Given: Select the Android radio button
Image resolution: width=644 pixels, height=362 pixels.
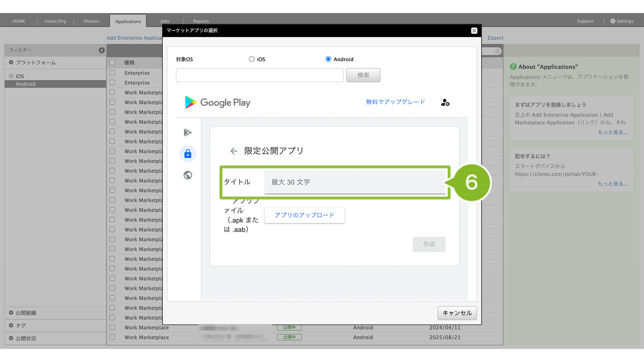Looking at the screenshot, I should click(x=328, y=59).
